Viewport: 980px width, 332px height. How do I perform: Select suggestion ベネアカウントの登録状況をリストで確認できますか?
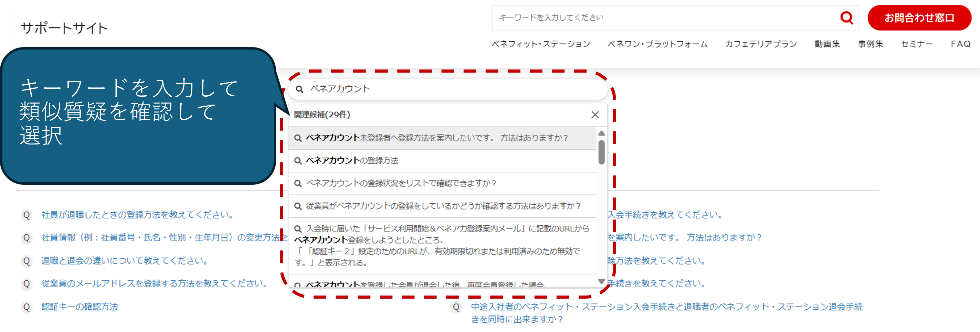click(442, 183)
